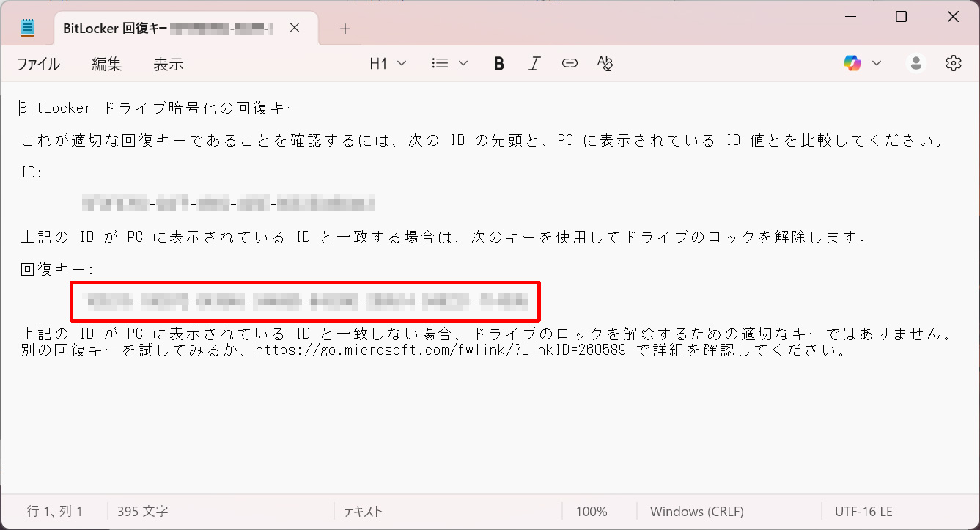Clear formatting with the eraser-A icon

[x=605, y=64]
